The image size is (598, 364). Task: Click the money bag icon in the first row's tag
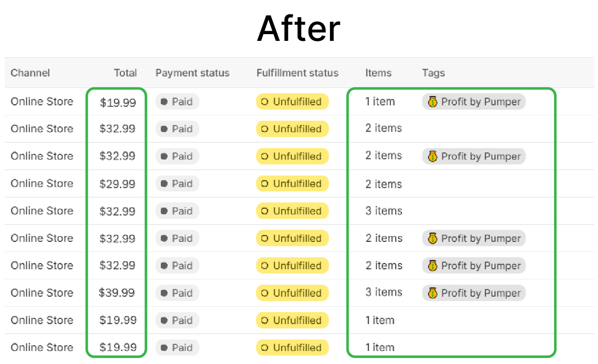pyautogui.click(x=432, y=101)
